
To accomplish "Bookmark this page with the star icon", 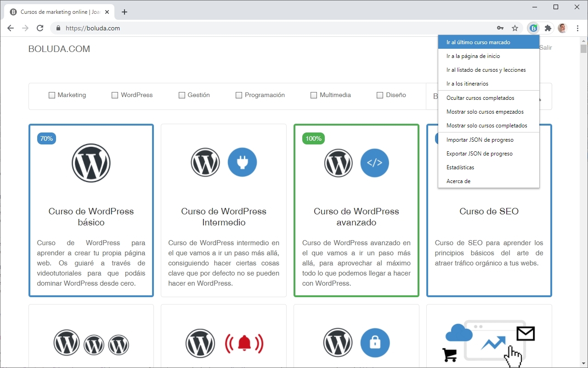I will [x=515, y=28].
